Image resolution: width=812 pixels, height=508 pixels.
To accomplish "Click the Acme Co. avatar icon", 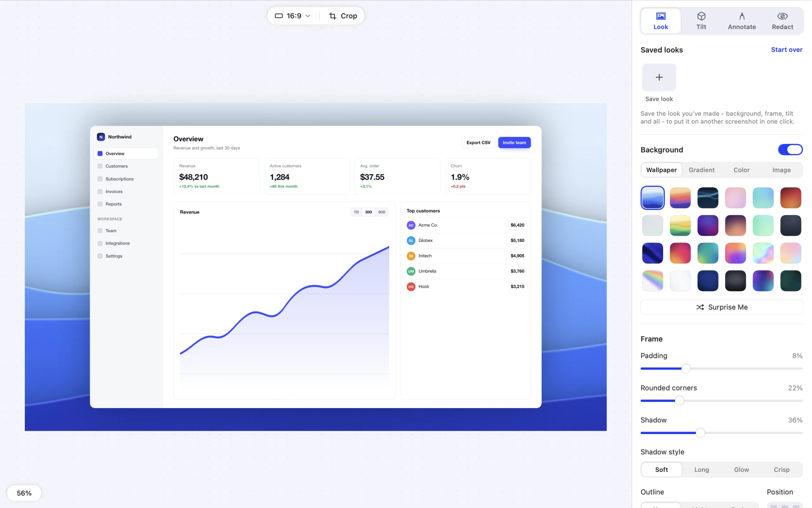I will point(411,225).
